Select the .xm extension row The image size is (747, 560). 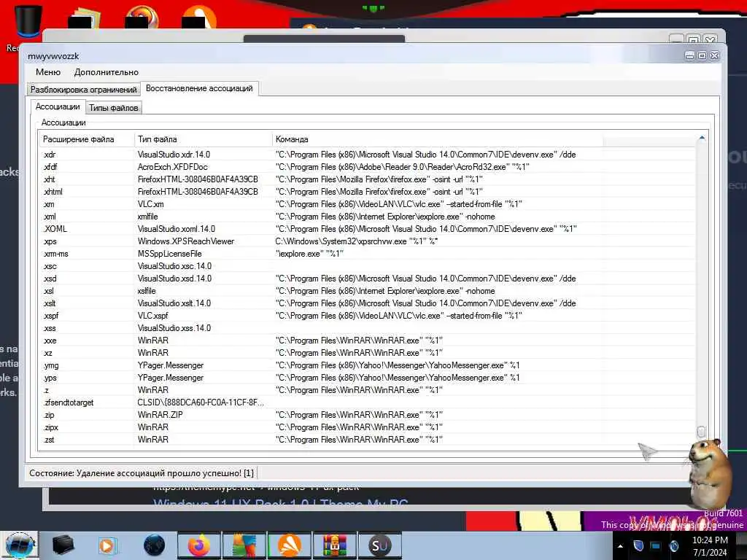pyautogui.click(x=368, y=204)
